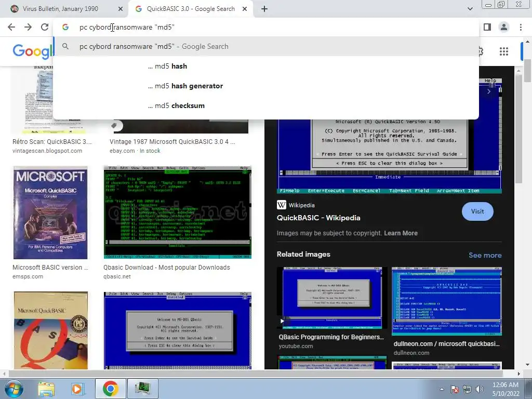Image resolution: width=532 pixels, height=399 pixels.
Task: Click the youtube.com source text
Action: [296, 346]
